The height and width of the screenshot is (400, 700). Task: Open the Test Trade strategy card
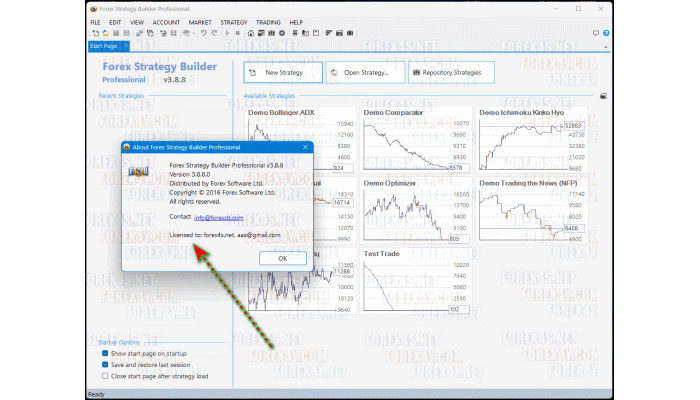pos(416,281)
